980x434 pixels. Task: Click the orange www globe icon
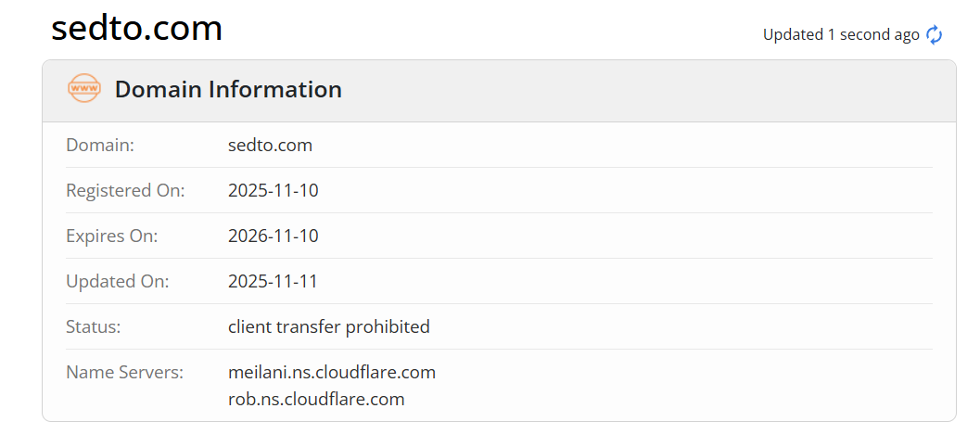83,89
